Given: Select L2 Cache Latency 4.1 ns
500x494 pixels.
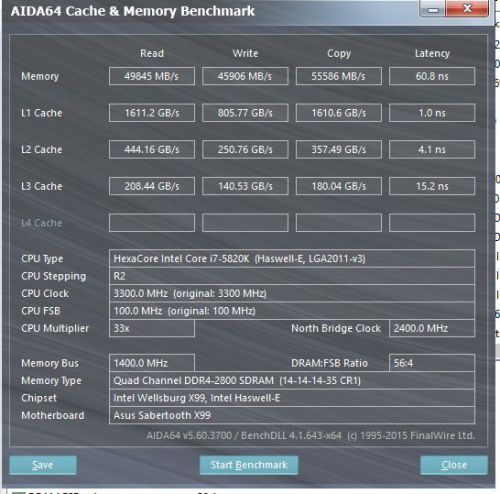Looking at the screenshot, I should (432, 150).
